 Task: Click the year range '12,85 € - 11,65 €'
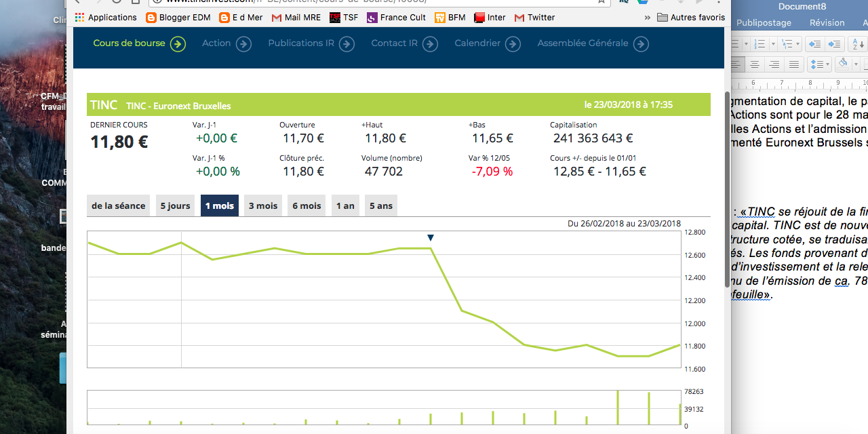coord(599,172)
